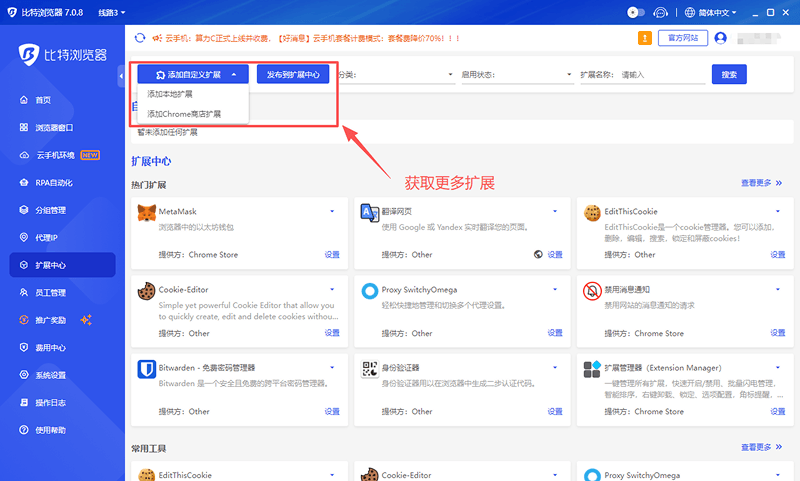Image resolution: width=800 pixels, height=481 pixels.
Task: Click the 发布到扩展中心 button
Action: [293, 74]
